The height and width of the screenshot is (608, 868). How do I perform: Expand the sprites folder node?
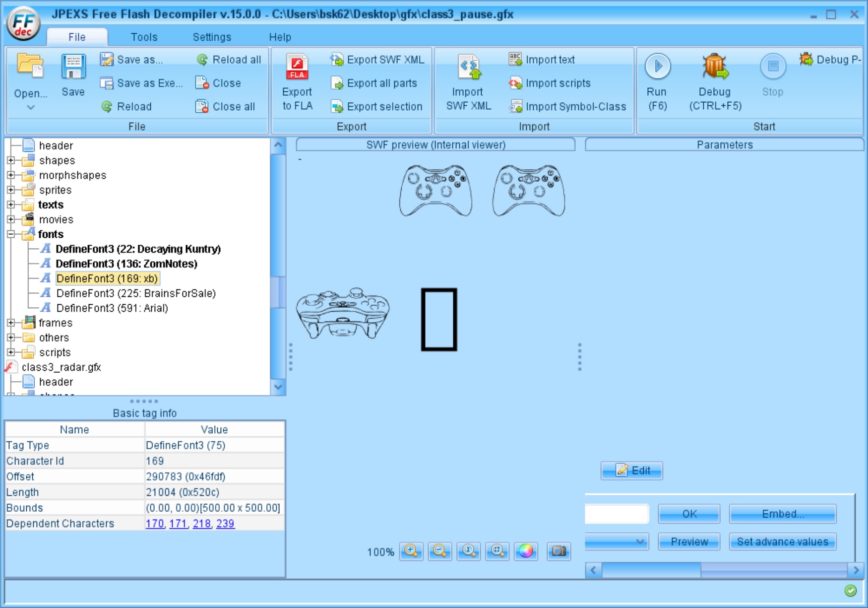click(x=11, y=190)
